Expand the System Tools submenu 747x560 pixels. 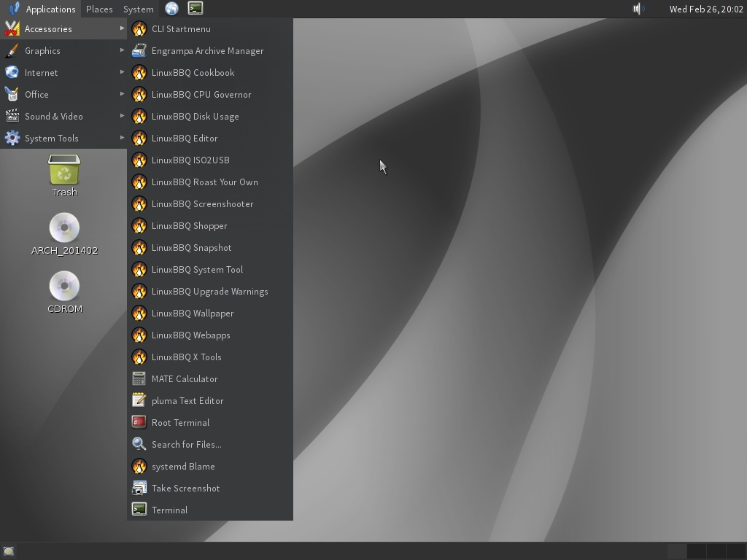[x=63, y=139]
